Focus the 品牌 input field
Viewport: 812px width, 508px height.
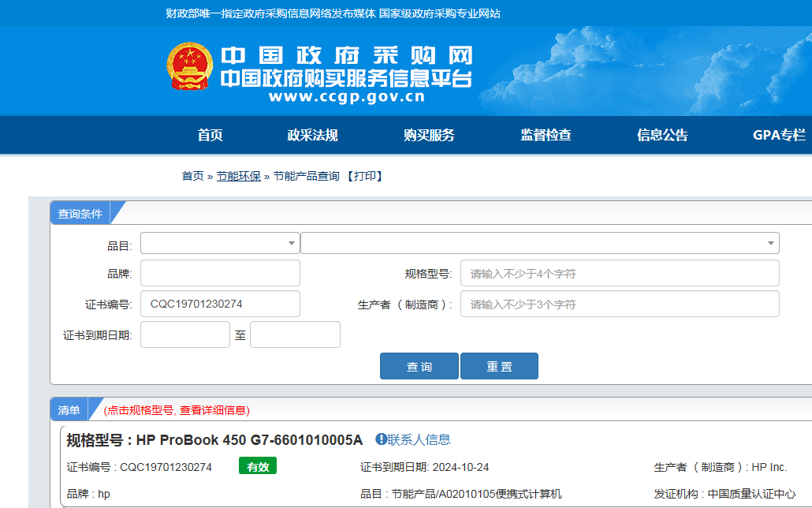pyautogui.click(x=220, y=273)
